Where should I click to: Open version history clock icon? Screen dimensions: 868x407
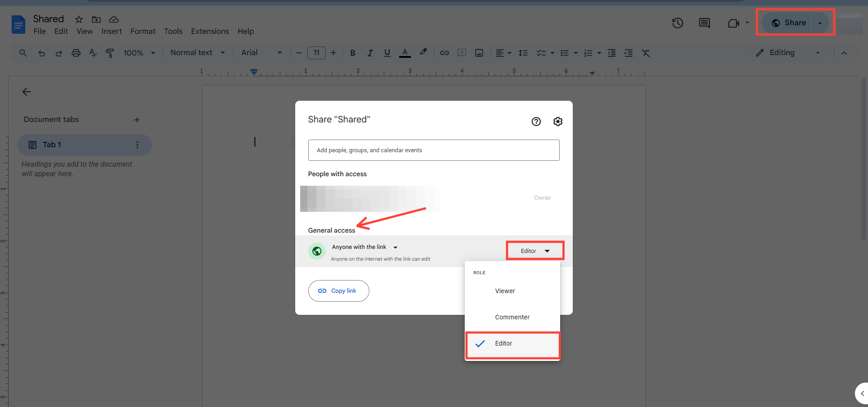tap(677, 23)
